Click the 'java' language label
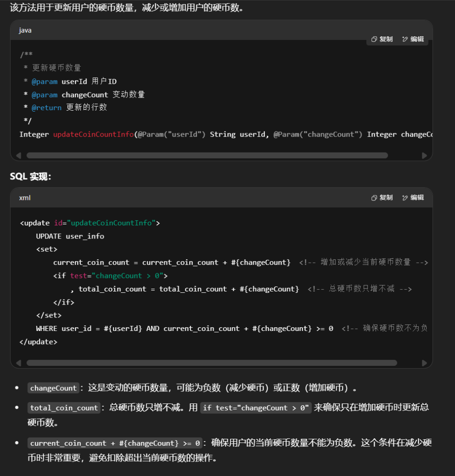 click(x=25, y=30)
